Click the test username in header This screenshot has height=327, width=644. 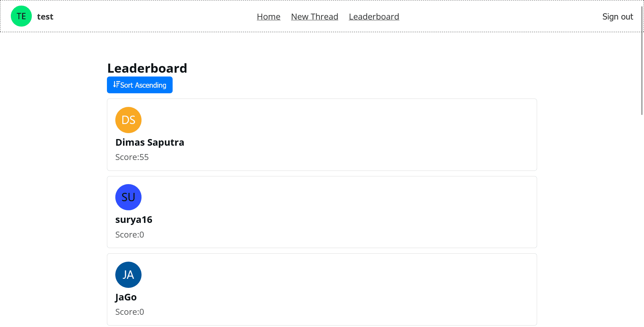point(45,17)
